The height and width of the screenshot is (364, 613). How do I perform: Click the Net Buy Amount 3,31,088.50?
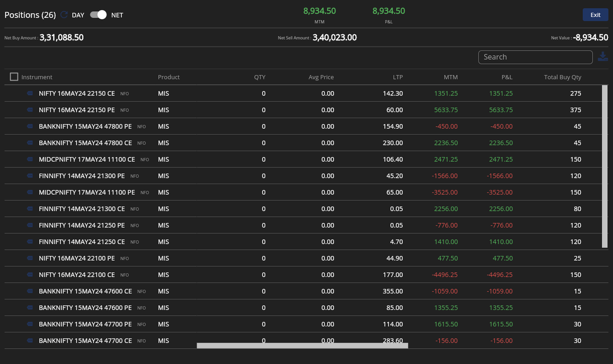point(61,37)
